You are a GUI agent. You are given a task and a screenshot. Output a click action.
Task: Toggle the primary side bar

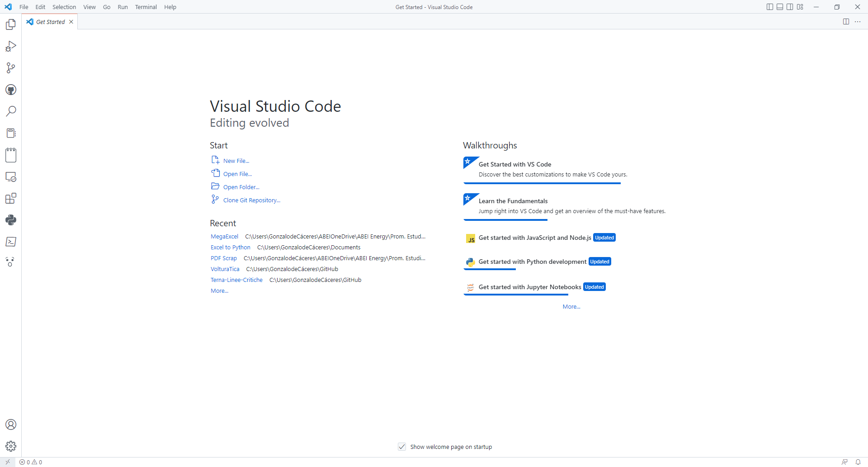click(x=769, y=7)
